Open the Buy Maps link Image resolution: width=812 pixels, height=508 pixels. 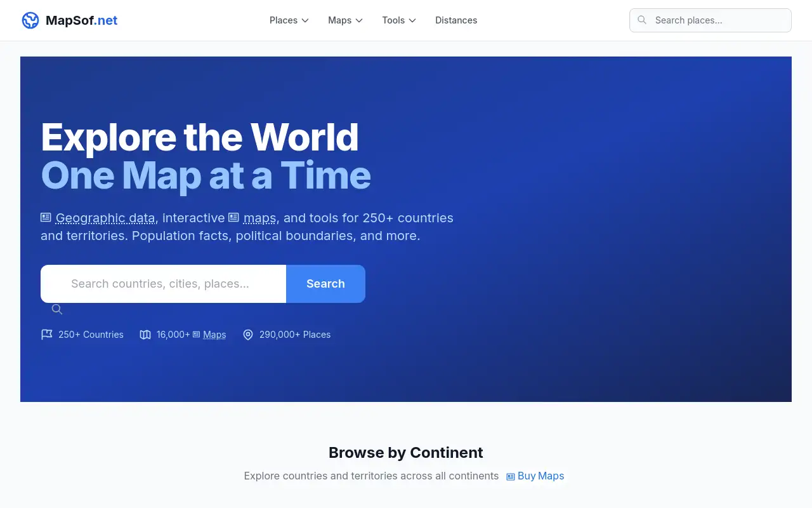[540, 476]
